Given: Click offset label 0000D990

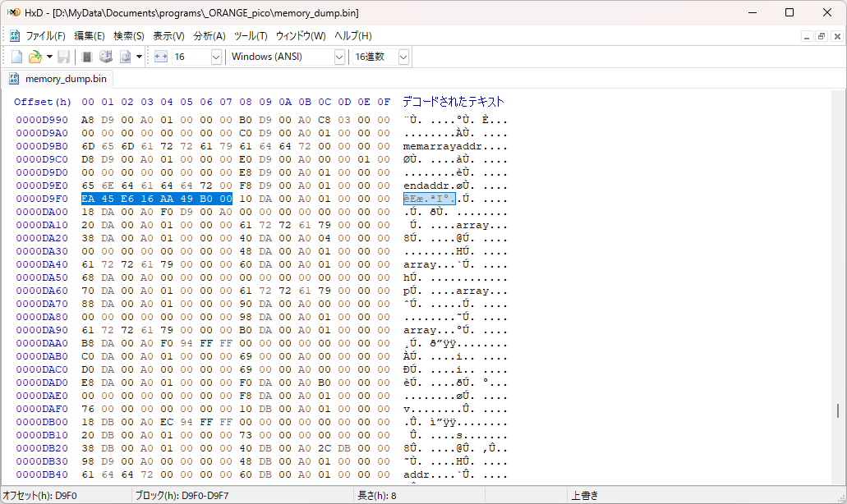Looking at the screenshot, I should tap(42, 120).
